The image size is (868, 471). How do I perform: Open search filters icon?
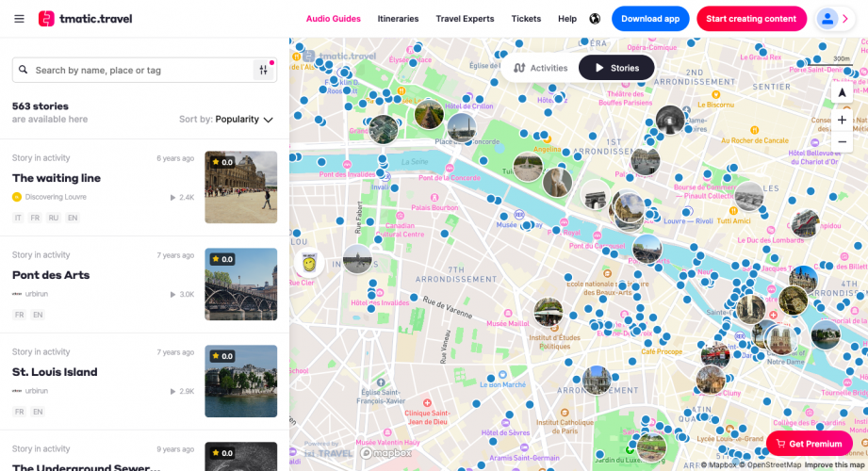(264, 70)
